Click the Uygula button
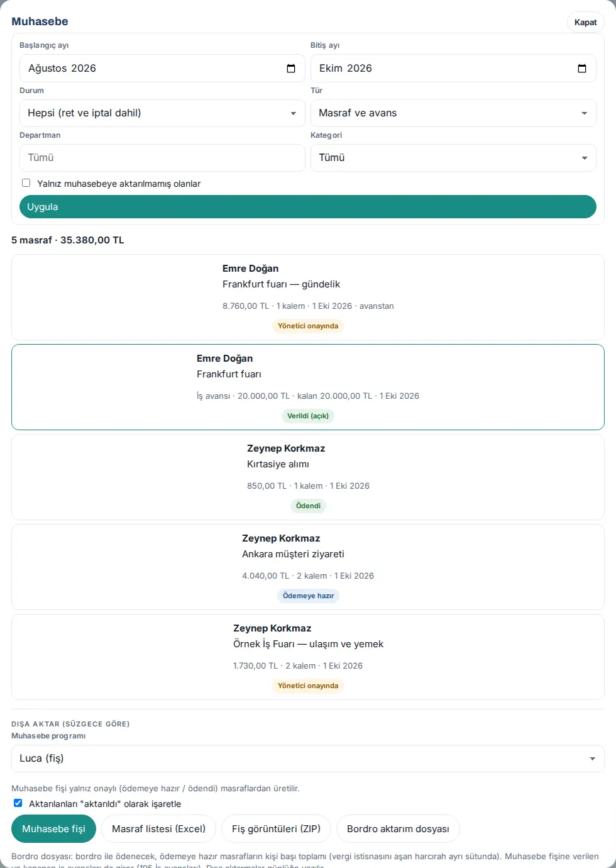The image size is (616, 868). point(308,207)
